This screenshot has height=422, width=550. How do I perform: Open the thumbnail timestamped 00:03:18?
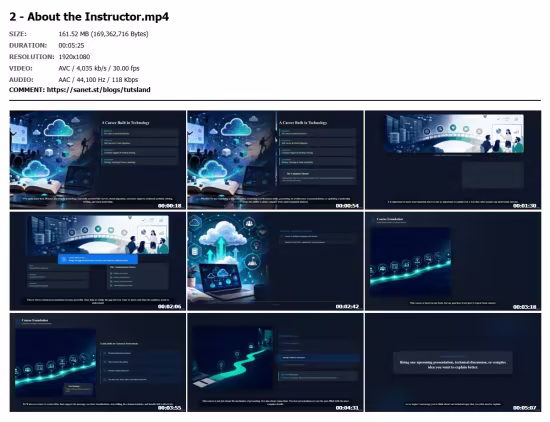[x=453, y=261]
